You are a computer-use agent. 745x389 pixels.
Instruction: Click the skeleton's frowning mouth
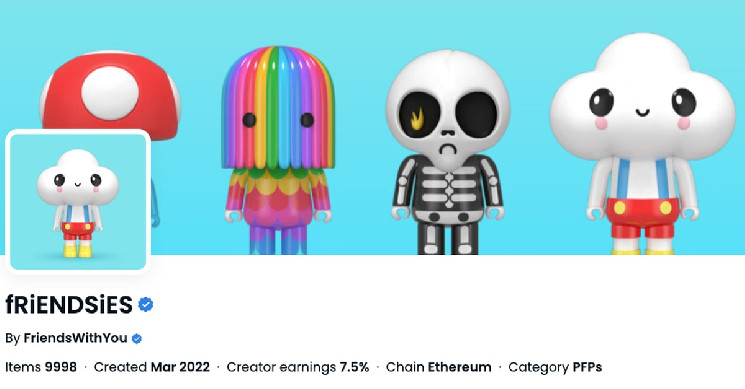(x=447, y=148)
